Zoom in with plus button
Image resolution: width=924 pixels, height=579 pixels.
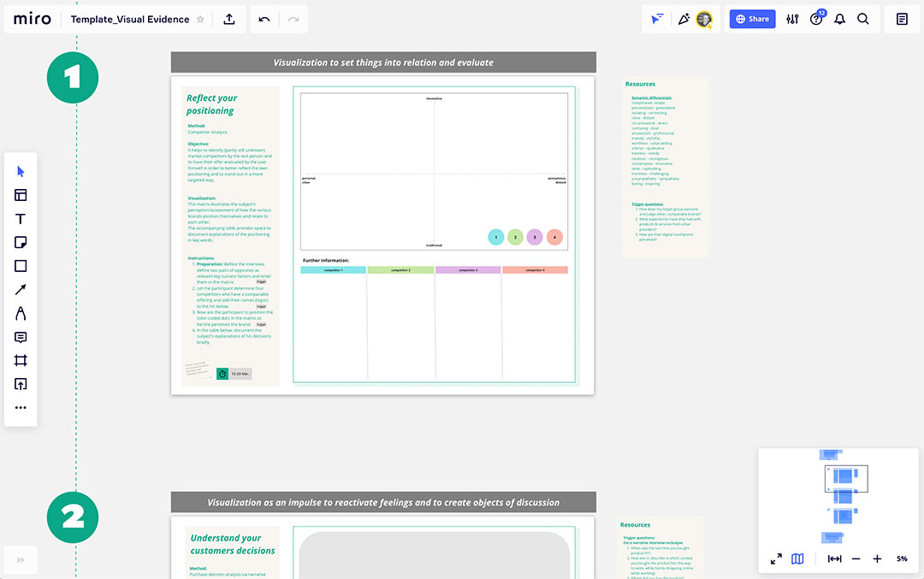point(877,559)
